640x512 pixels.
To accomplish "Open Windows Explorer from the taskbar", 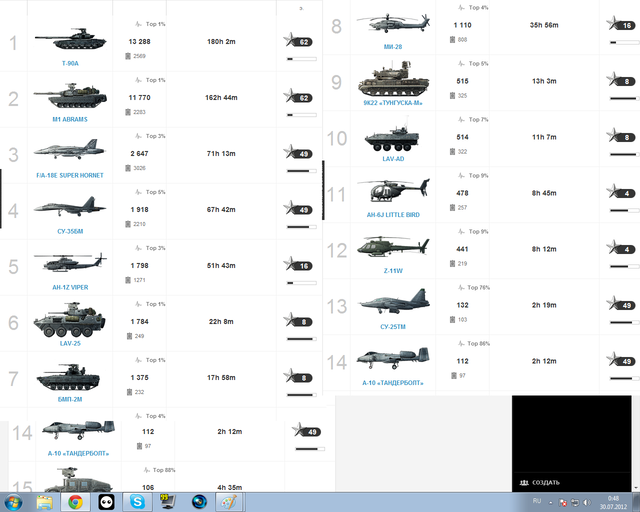I will (44, 502).
